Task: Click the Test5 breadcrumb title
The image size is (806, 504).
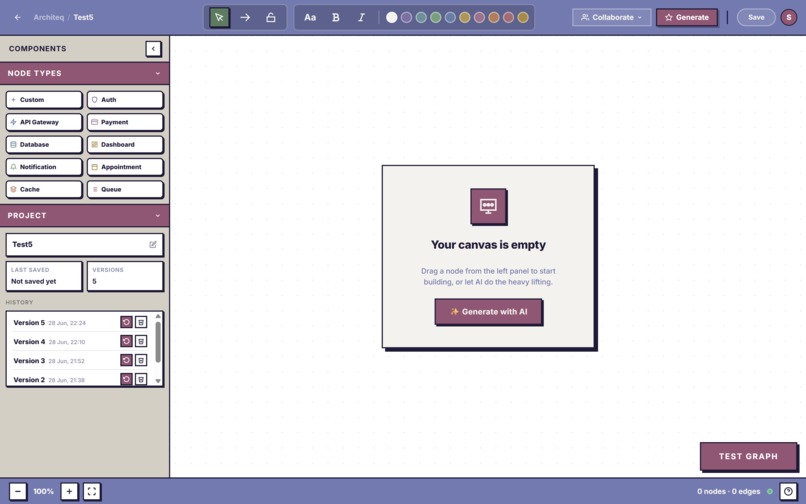Action: click(83, 17)
